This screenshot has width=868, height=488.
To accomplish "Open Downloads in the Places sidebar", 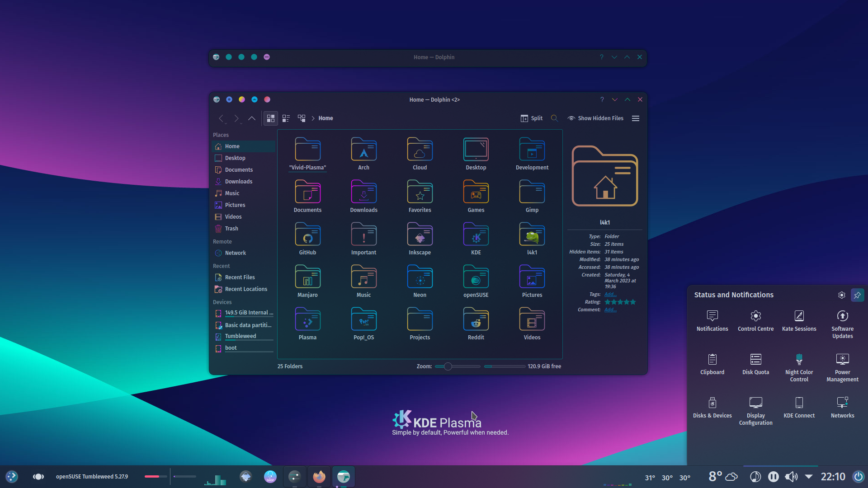I will (243, 182).
